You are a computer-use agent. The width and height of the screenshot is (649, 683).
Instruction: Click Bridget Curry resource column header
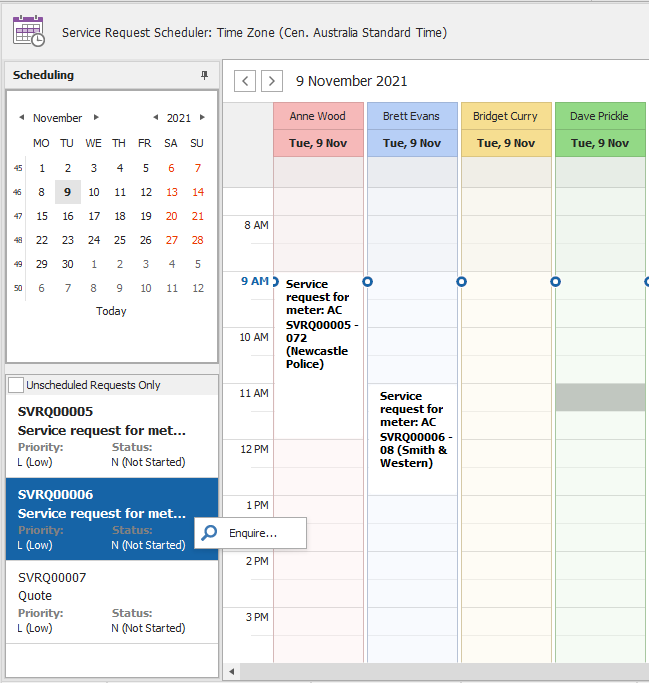pyautogui.click(x=505, y=116)
